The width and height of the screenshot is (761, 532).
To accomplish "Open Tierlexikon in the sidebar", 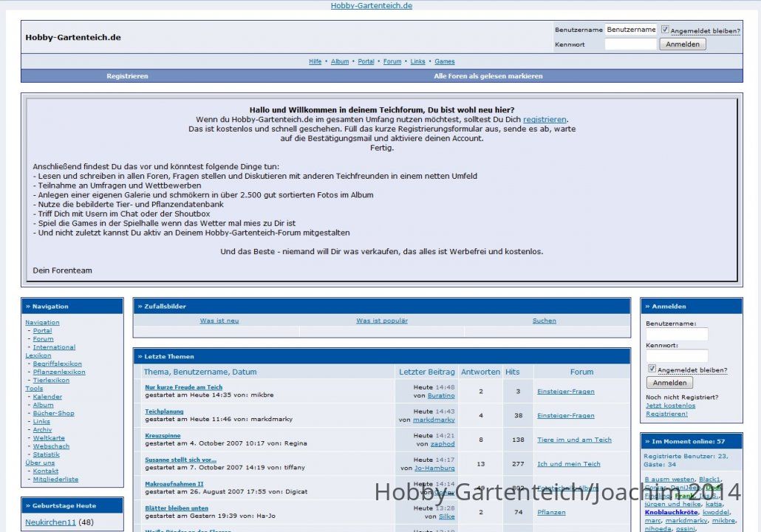I will tap(51, 380).
